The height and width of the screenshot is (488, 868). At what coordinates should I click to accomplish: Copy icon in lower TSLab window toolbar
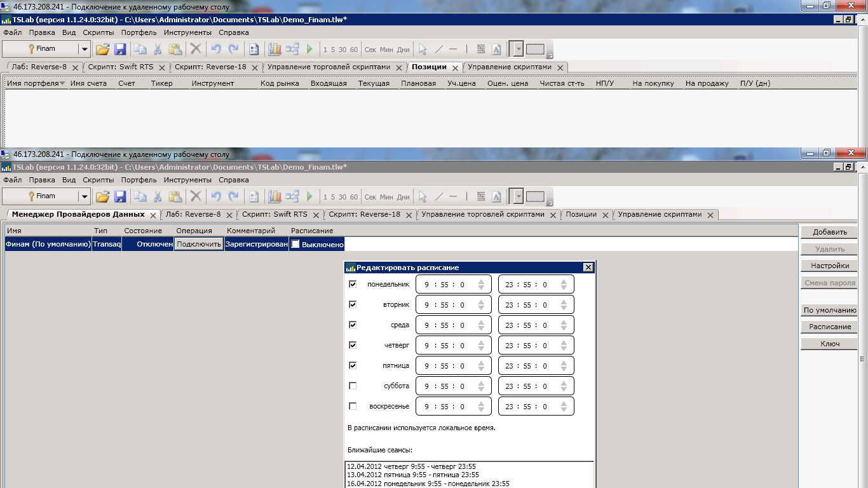140,196
